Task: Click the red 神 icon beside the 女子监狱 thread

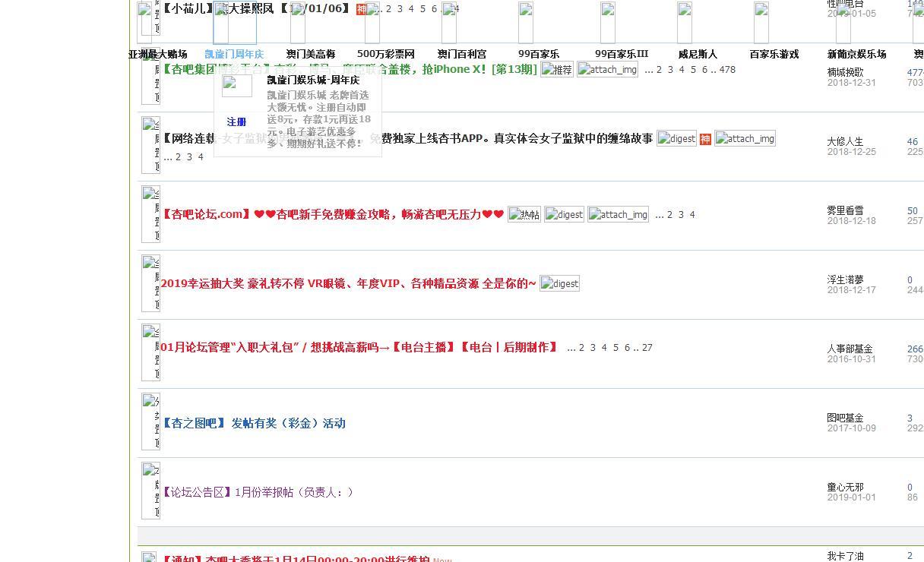Action: 705,139
